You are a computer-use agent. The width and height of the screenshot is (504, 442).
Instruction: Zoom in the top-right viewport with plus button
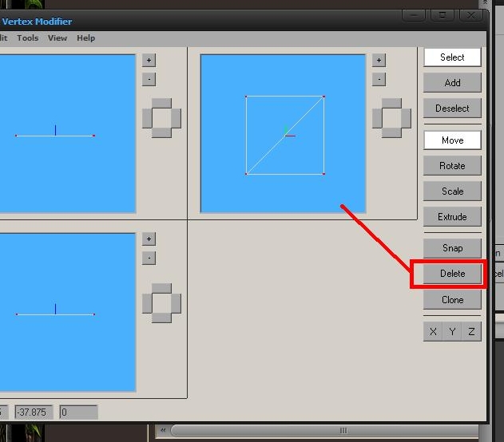tap(379, 60)
